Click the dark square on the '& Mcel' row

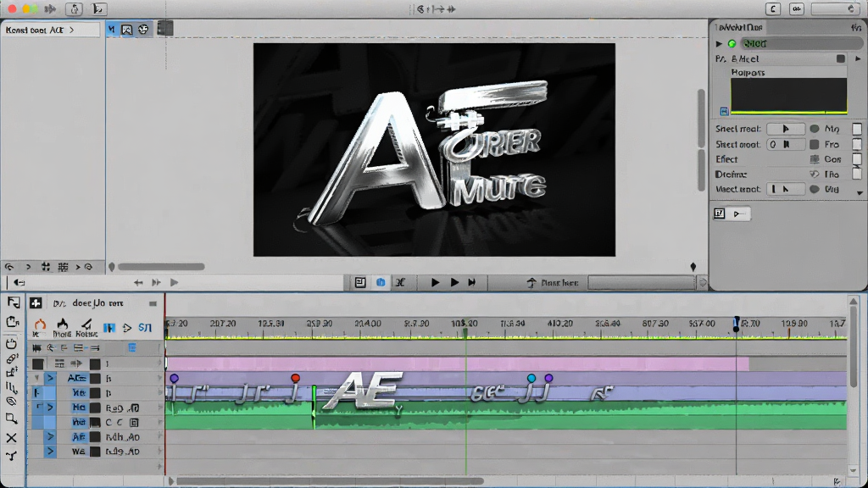[x=841, y=58]
